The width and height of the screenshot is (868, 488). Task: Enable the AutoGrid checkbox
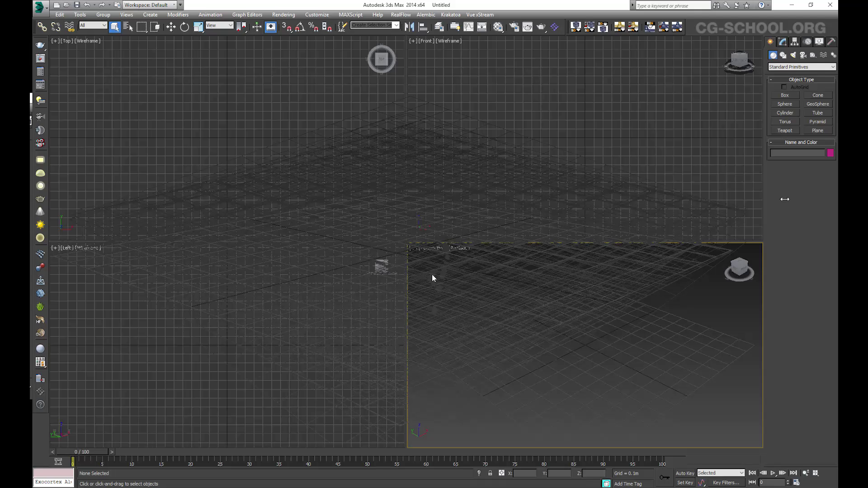(x=784, y=87)
